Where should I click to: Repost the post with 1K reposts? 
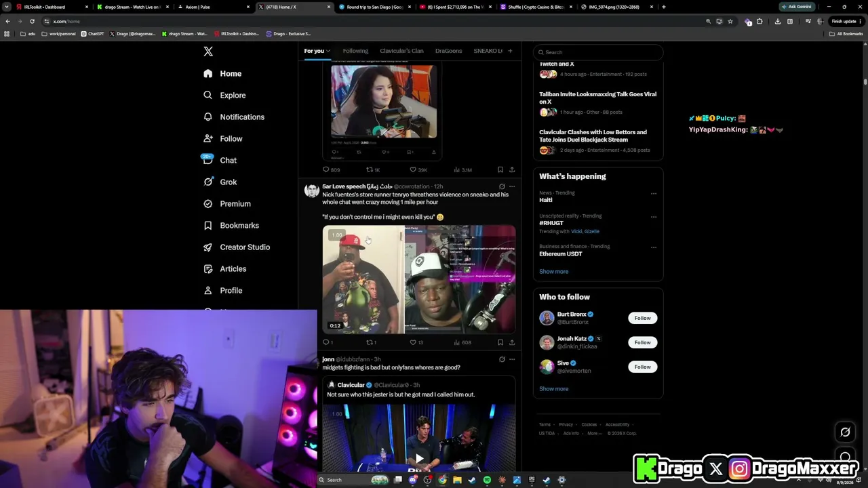[x=373, y=169]
